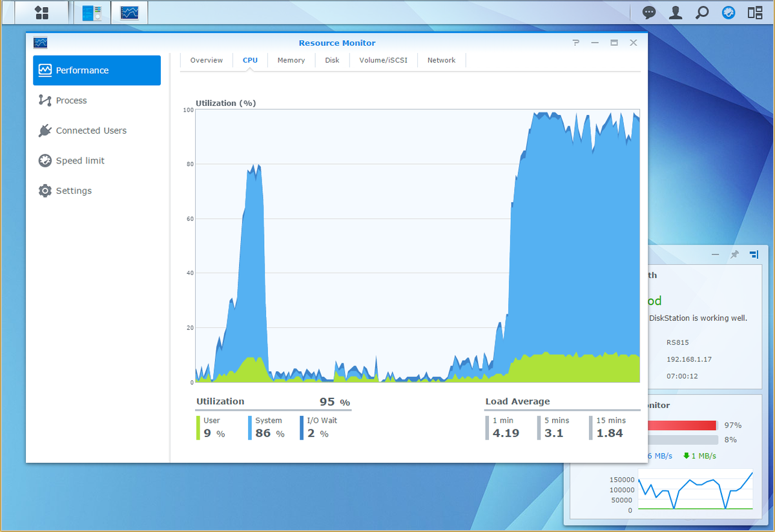
Task: Open the widgets panel speedometer icon
Action: click(x=728, y=12)
